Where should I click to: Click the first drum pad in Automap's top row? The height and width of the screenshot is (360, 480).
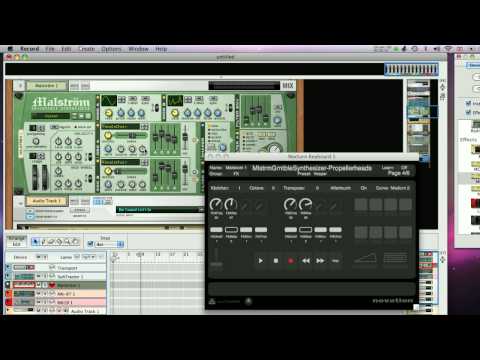(361, 204)
